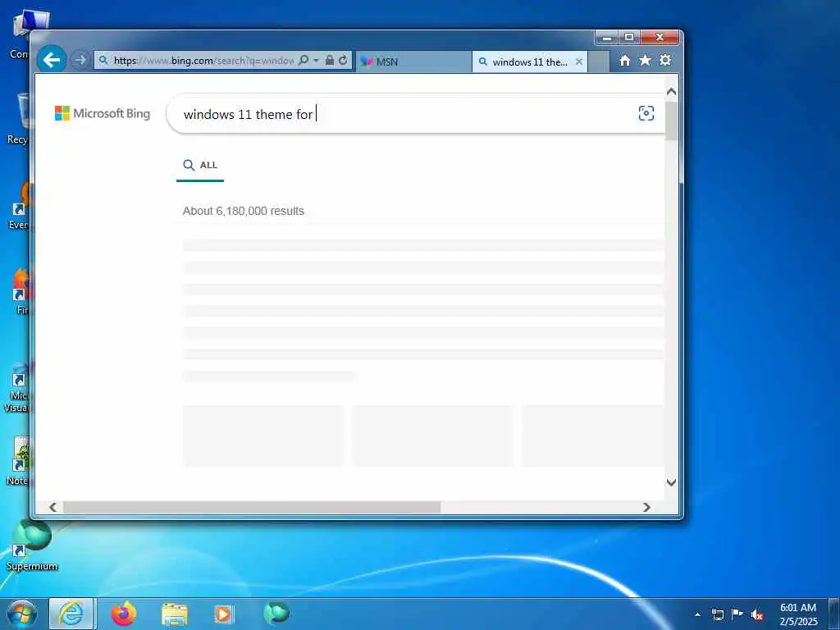Refresh the Bing page
Image resolution: width=840 pixels, height=630 pixels.
coord(343,61)
